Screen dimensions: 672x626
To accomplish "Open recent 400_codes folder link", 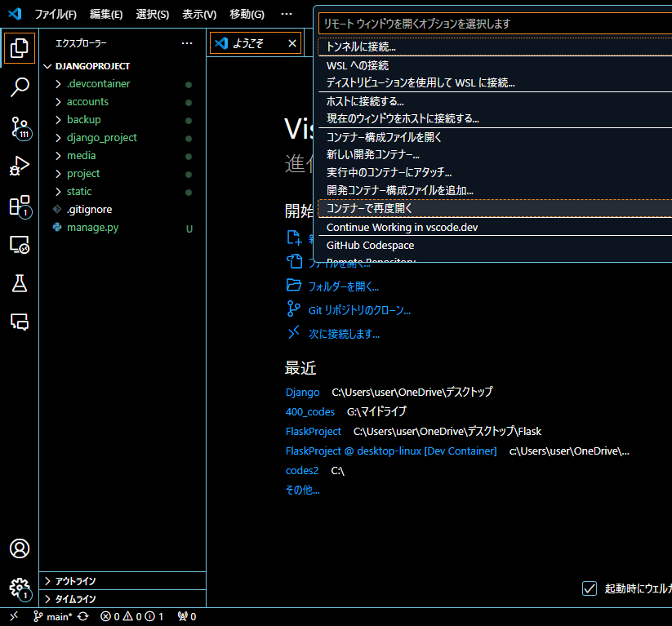I will [309, 412].
